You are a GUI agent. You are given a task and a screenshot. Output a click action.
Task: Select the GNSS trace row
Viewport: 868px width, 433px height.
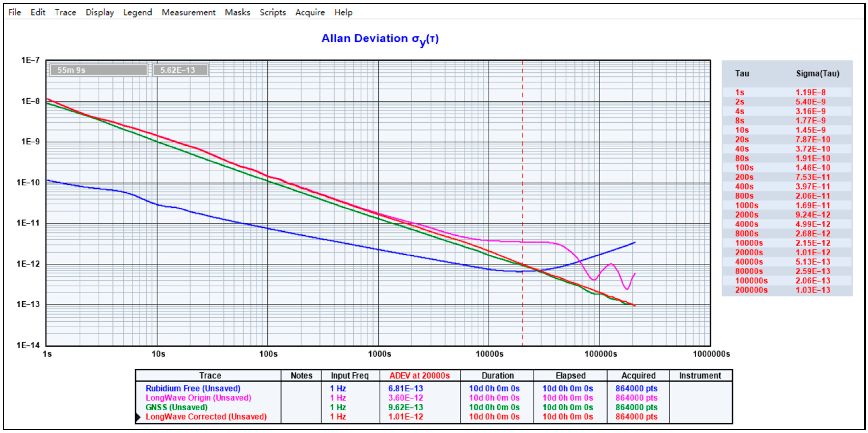(x=176, y=407)
